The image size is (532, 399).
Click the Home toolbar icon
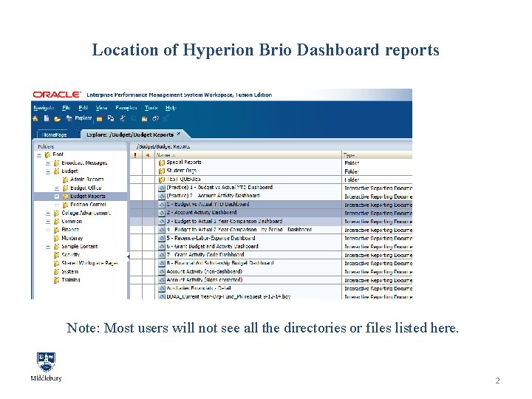[35, 118]
